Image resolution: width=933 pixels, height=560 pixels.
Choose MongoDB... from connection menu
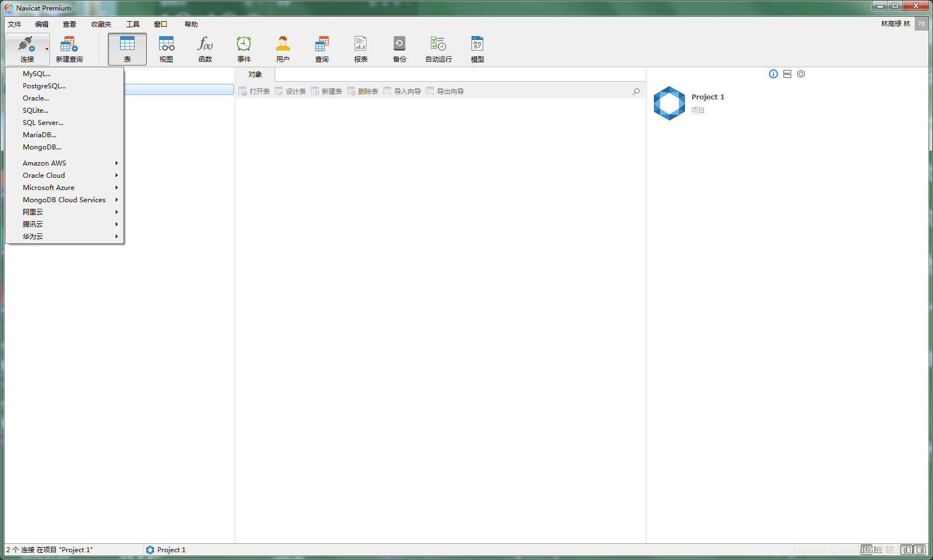tap(64, 147)
